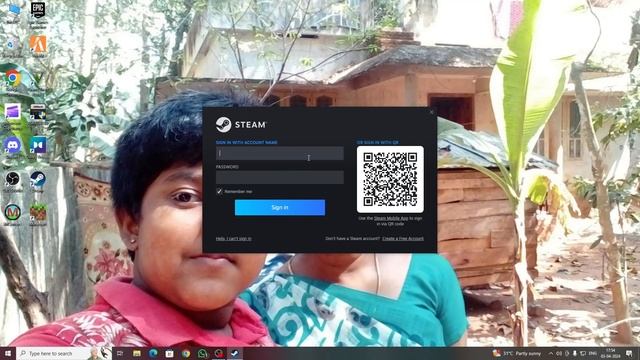Screen dimensions: 640x360
Task: Select the orange desktop app icon below Epic Games
Action: tap(38, 44)
